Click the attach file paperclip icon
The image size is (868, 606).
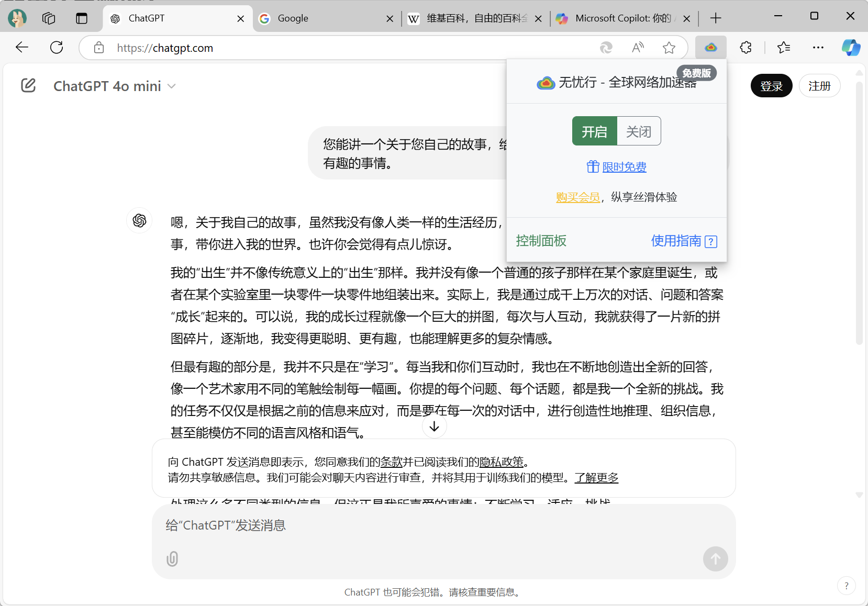coord(172,559)
